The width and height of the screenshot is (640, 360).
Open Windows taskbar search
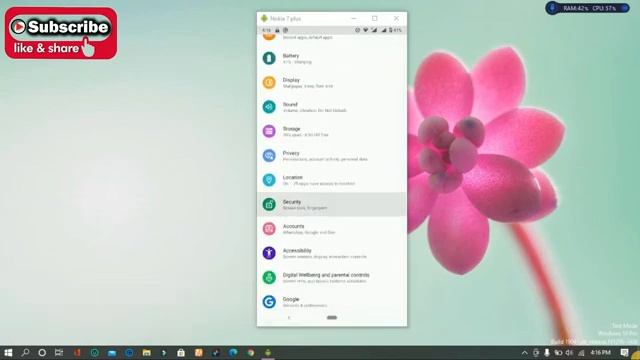(25, 353)
